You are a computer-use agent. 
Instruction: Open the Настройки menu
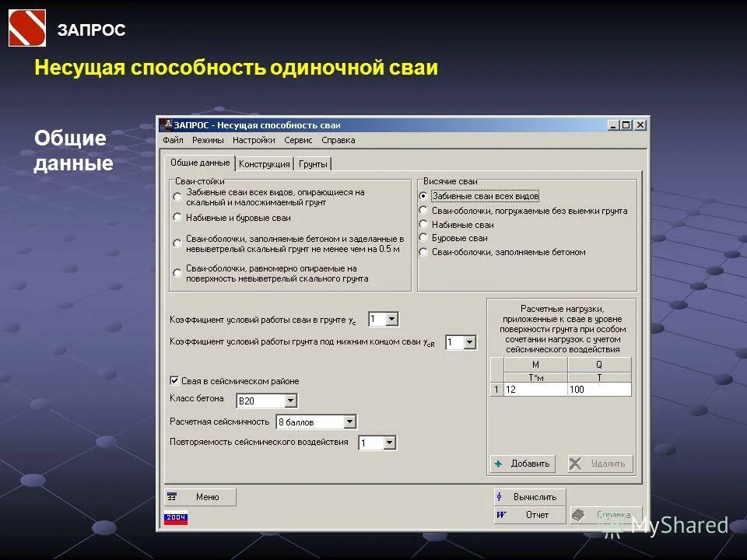click(x=254, y=140)
